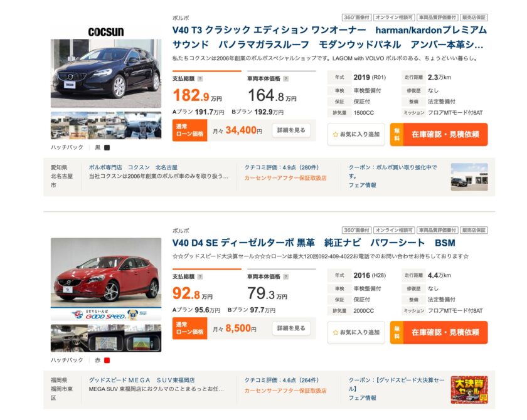The image size is (527, 420).
Task: Expand loan details with 詳細を見る for the V40 D4 SE
Action: pyautogui.click(x=291, y=328)
